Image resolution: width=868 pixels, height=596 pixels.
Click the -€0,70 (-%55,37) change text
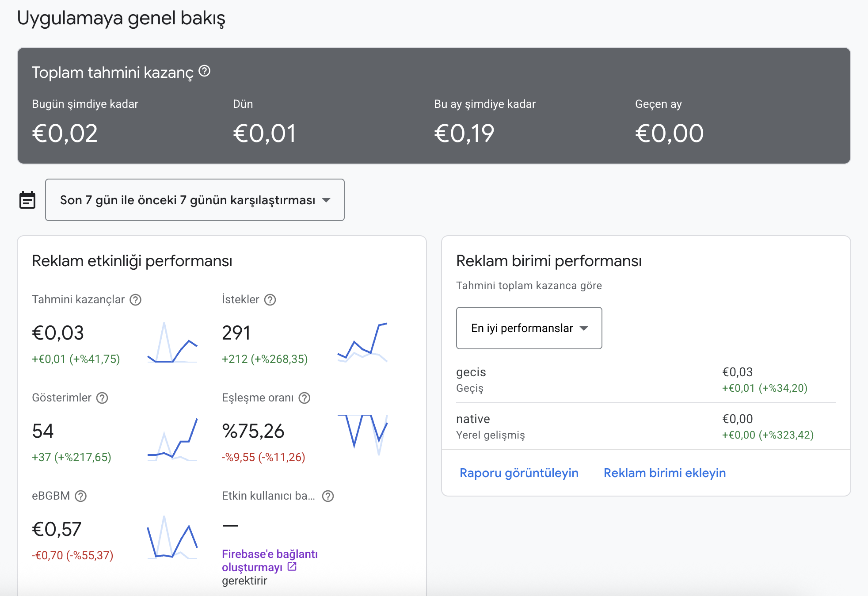(72, 555)
